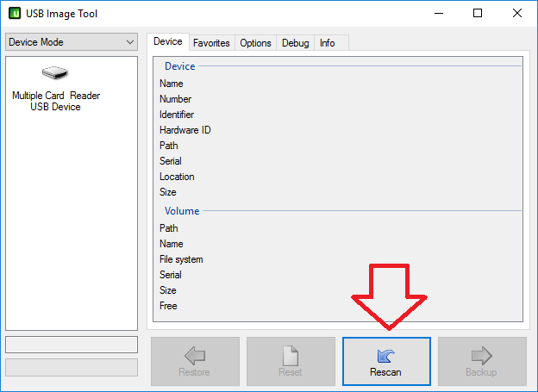
Task: Maximize the USB Image Tool window
Action: pos(478,14)
